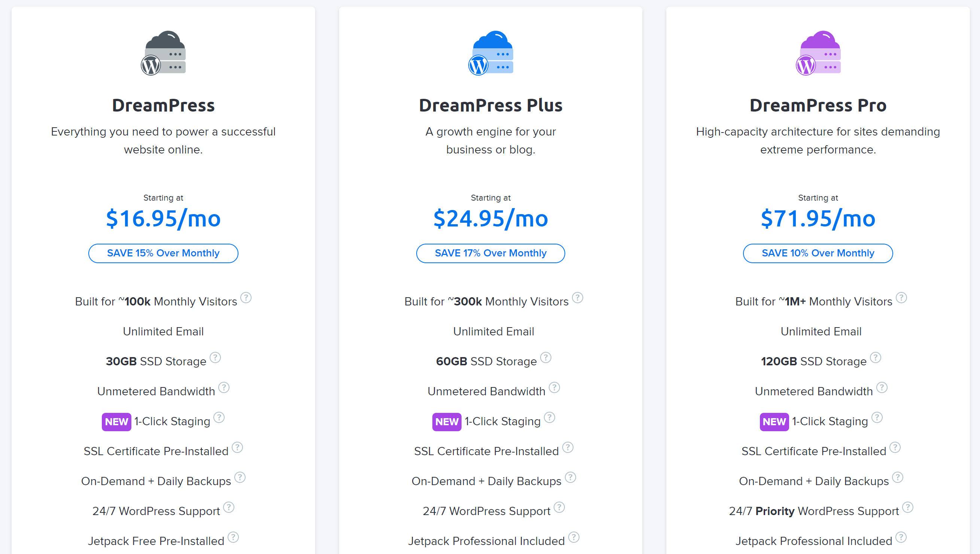Viewport: 980px width, 554px height.
Task: Click Unlimited Email text in DreamPress card
Action: (163, 332)
